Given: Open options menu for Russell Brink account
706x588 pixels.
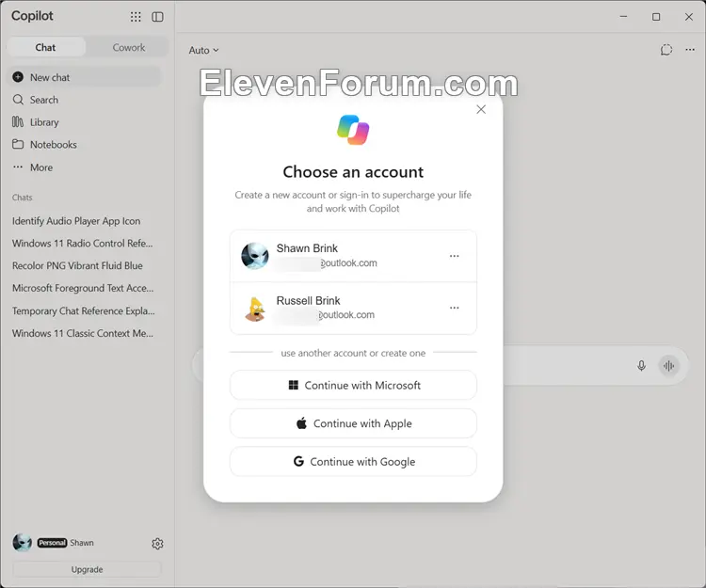Looking at the screenshot, I should click(x=455, y=308).
